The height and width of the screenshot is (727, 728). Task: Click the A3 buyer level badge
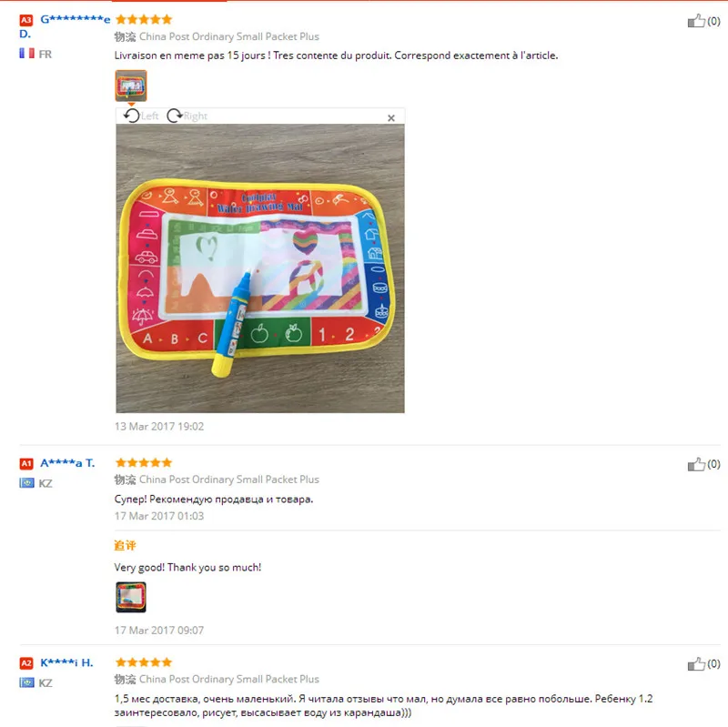click(26, 20)
